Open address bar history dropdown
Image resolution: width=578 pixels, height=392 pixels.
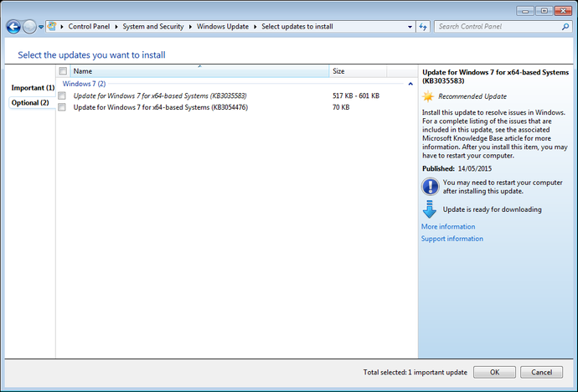pyautogui.click(x=410, y=27)
